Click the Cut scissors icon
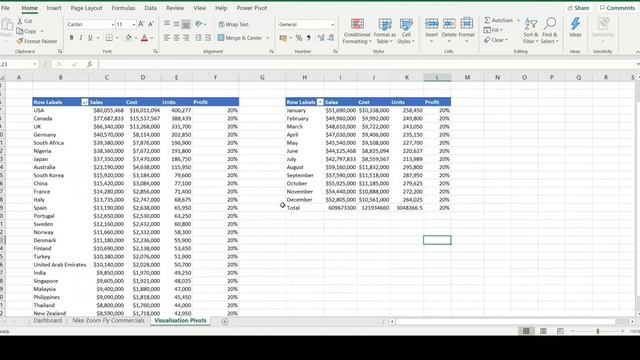This screenshot has width=640, height=360. [20, 21]
